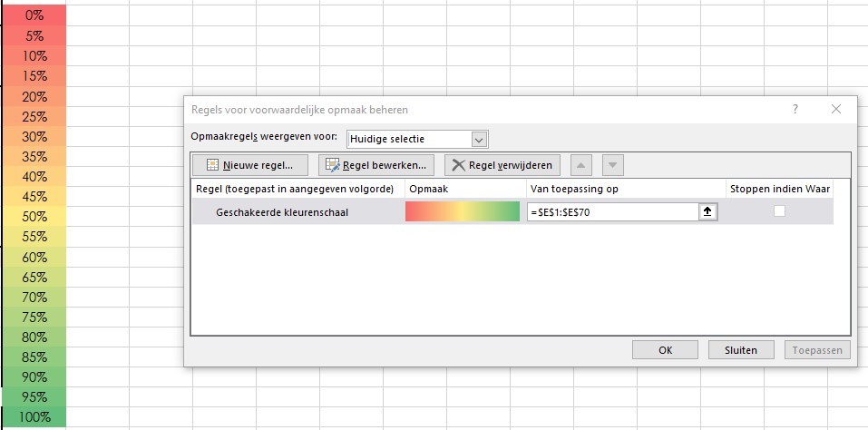The height and width of the screenshot is (430, 868).
Task: Click the range selector collapse arrow icon
Action: (707, 211)
